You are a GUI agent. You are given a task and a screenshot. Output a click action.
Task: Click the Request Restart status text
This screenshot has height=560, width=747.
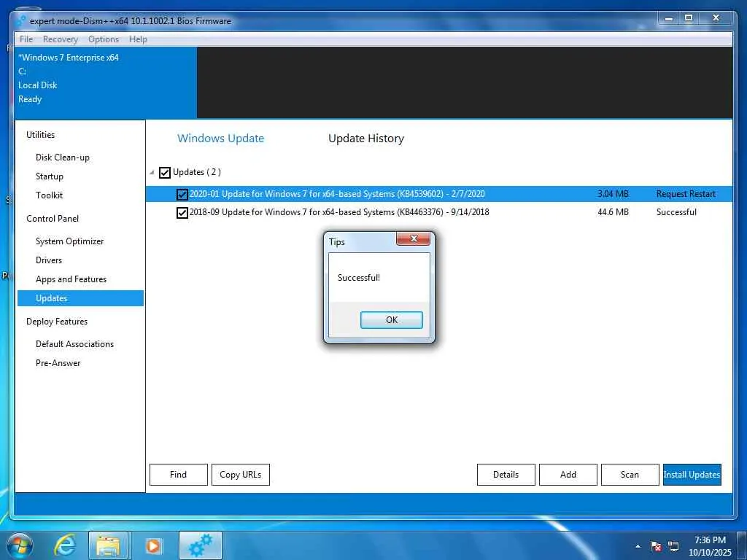click(686, 194)
